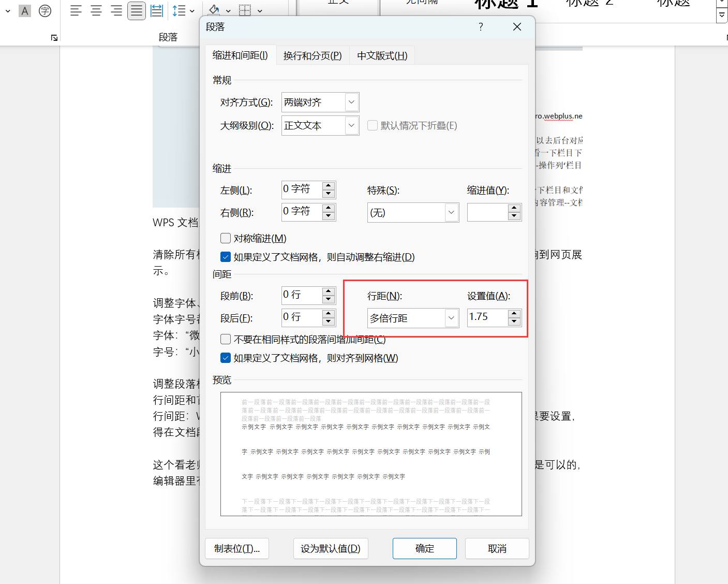Click the character shading A icon

[x=25, y=11]
